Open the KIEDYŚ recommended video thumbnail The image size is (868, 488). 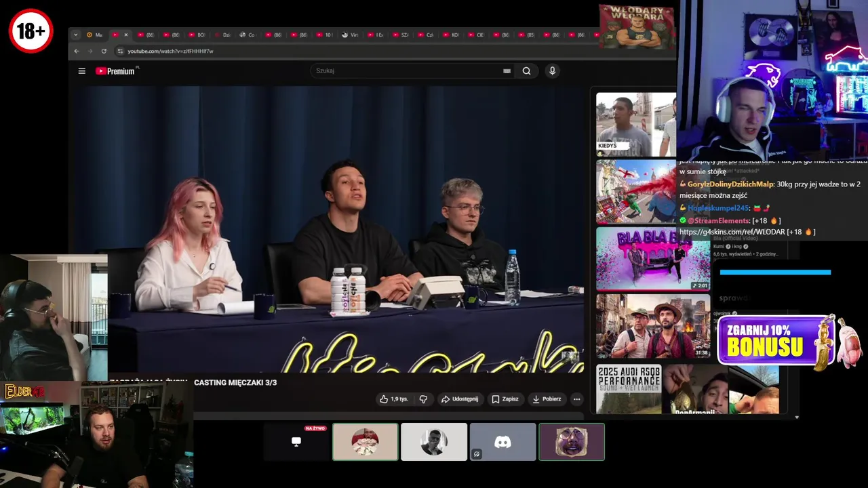click(636, 124)
